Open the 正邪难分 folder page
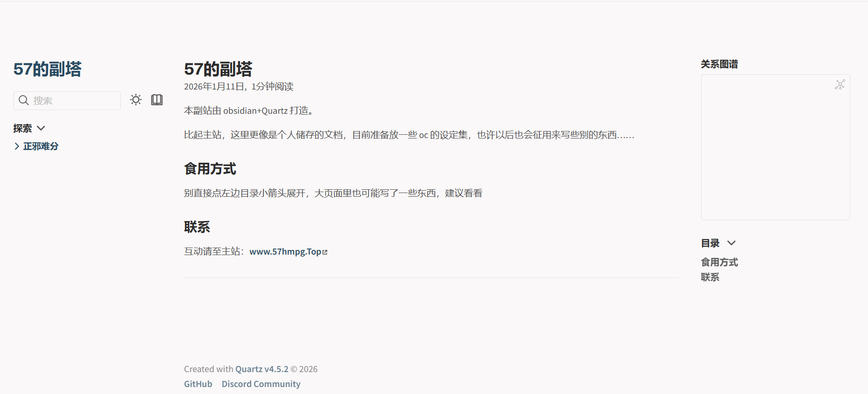The height and width of the screenshot is (394, 868). [41, 146]
